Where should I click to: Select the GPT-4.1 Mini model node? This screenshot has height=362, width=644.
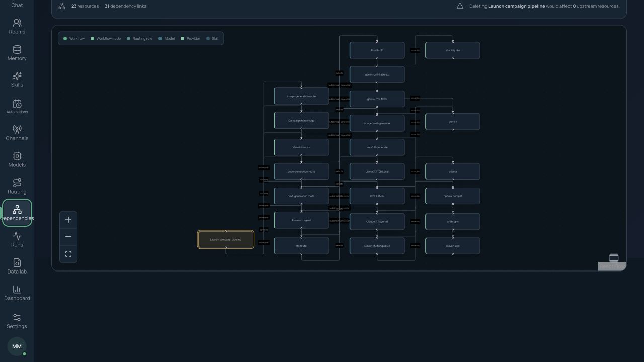point(377,196)
